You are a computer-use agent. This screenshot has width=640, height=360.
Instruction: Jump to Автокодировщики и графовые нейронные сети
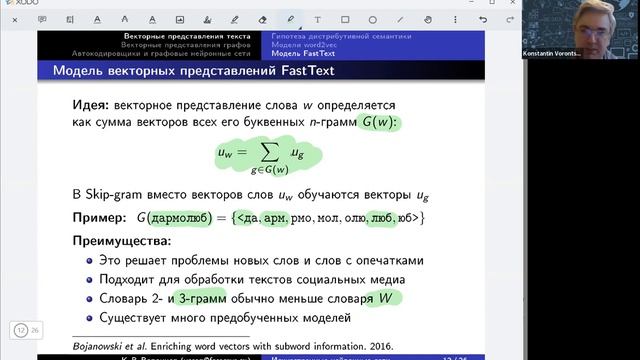(161, 53)
